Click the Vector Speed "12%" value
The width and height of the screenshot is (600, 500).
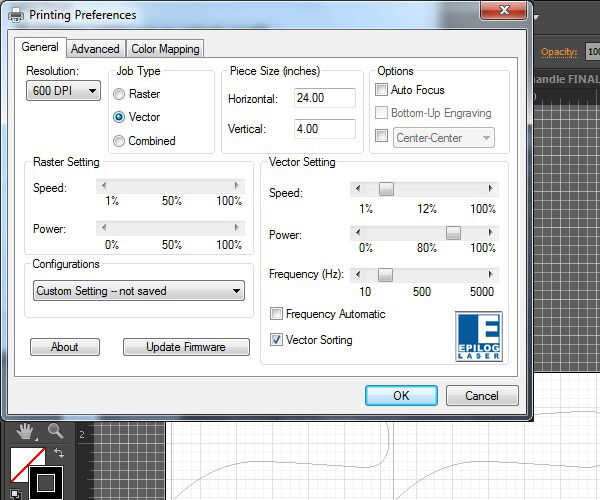tap(427, 209)
